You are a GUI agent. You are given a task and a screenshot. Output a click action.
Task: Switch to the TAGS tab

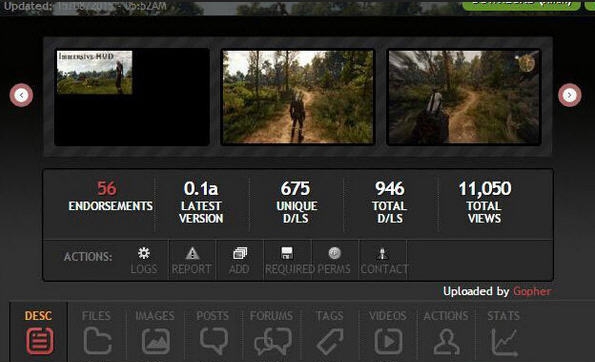tap(329, 332)
